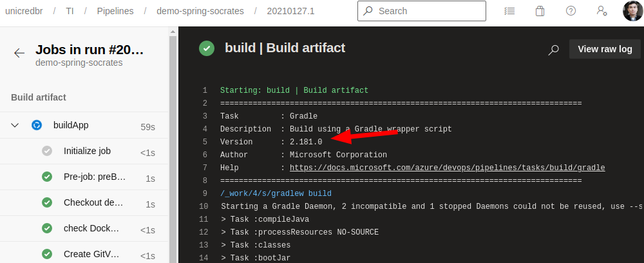
Task: Click the 'Jobs in run #20…' heading
Action: (90, 50)
